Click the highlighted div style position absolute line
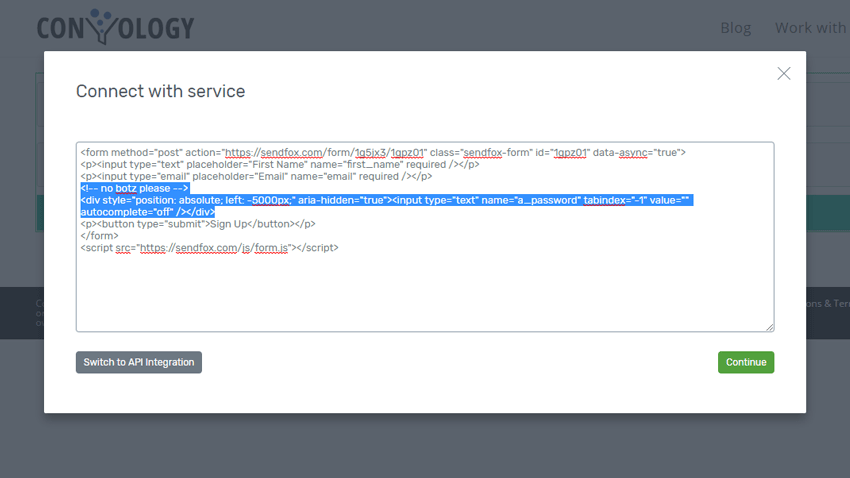This screenshot has width=850, height=478. click(387, 200)
